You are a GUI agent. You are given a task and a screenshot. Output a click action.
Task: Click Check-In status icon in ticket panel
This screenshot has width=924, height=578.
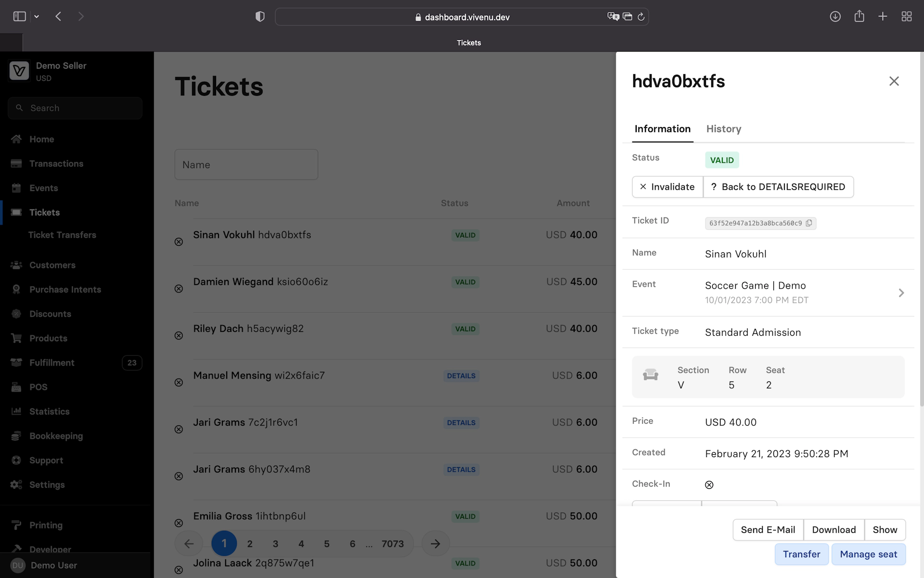[x=709, y=485]
